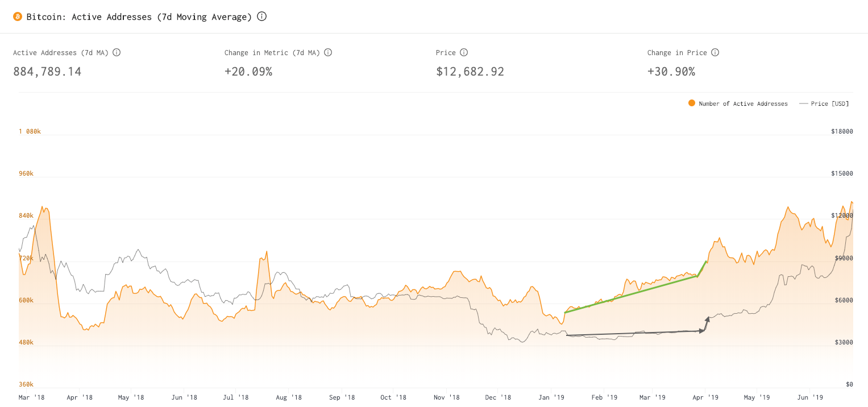Open info icon beside the chart title
This screenshot has width=868, height=407.
point(261,16)
